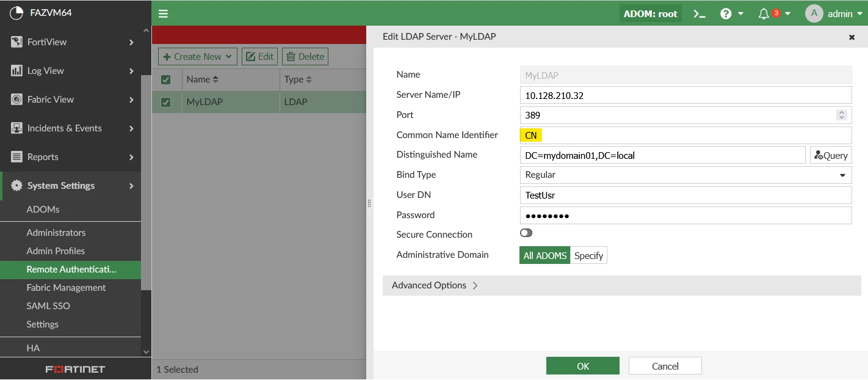Viewport: 868px width, 380px height.
Task: Click the Distinguished Name field
Action: [663, 155]
